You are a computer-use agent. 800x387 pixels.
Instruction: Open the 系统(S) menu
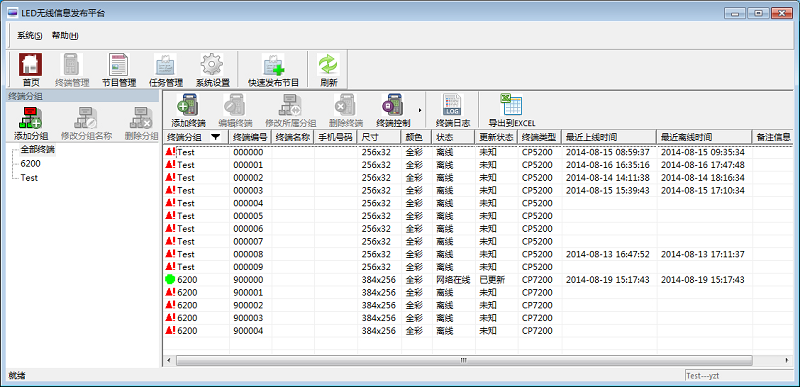pyautogui.click(x=30, y=36)
